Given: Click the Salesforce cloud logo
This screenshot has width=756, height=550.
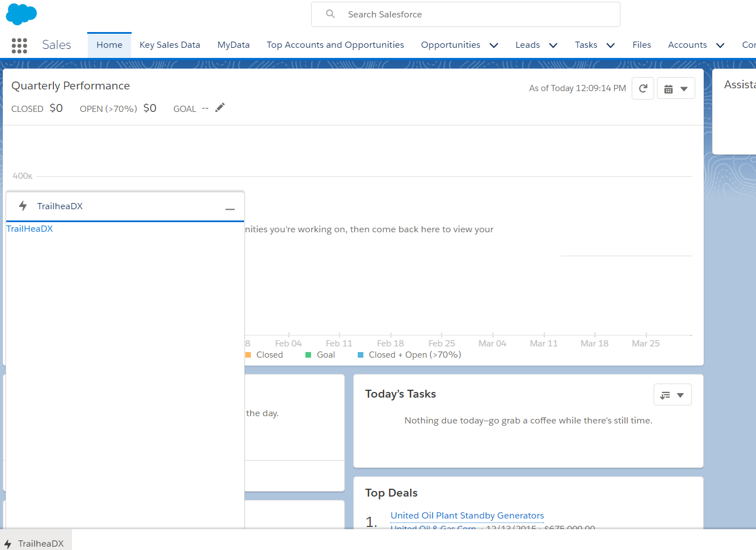Looking at the screenshot, I should [x=21, y=14].
